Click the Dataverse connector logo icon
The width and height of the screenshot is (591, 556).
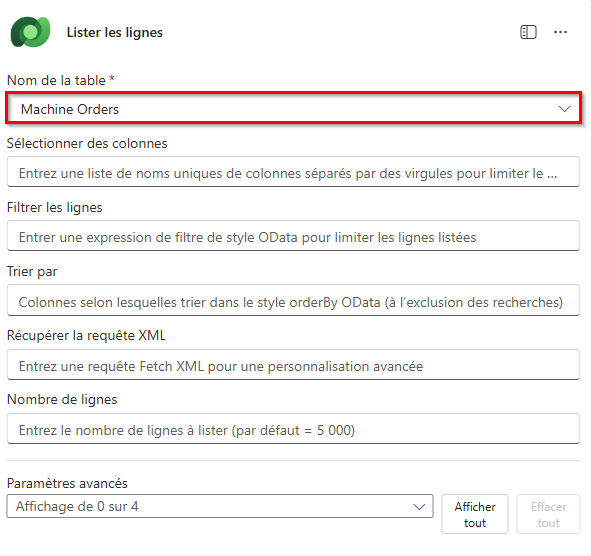click(x=31, y=32)
